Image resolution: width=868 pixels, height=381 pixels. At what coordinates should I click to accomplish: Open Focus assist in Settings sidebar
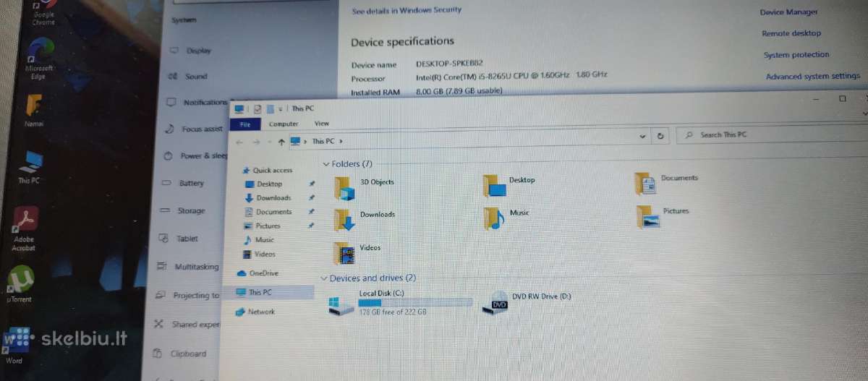(x=194, y=129)
